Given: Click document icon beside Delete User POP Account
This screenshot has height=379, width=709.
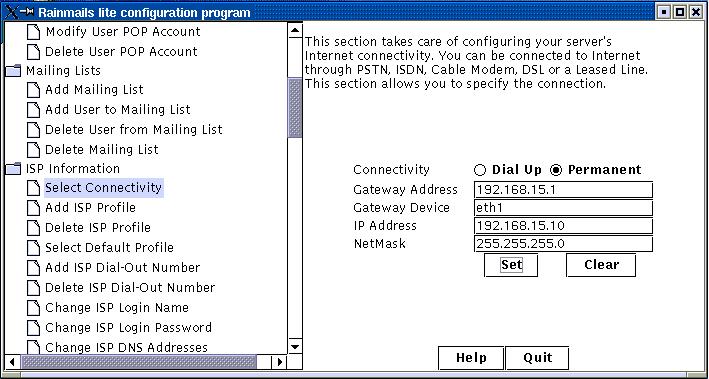Looking at the screenshot, I should 33,52.
